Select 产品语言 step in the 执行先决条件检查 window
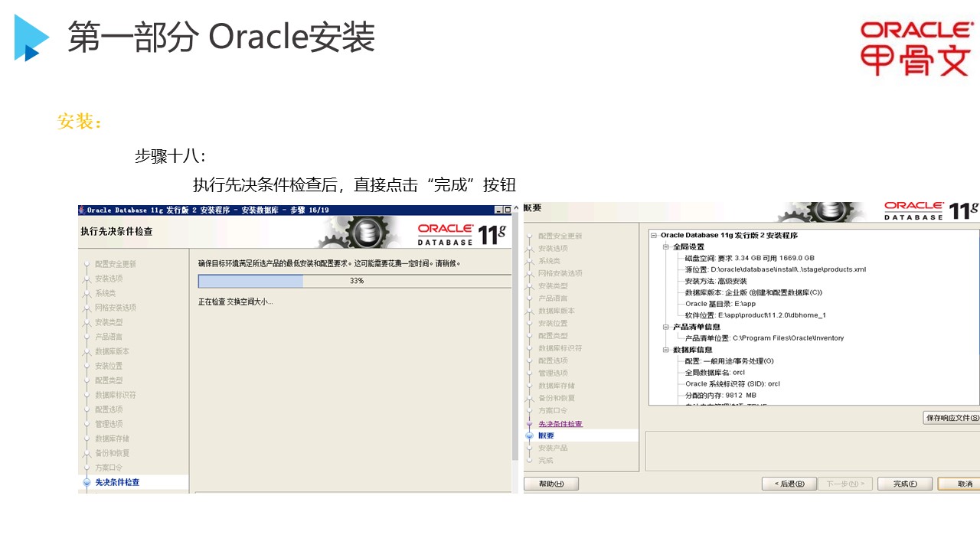This screenshot has height=551, width=980. (109, 337)
